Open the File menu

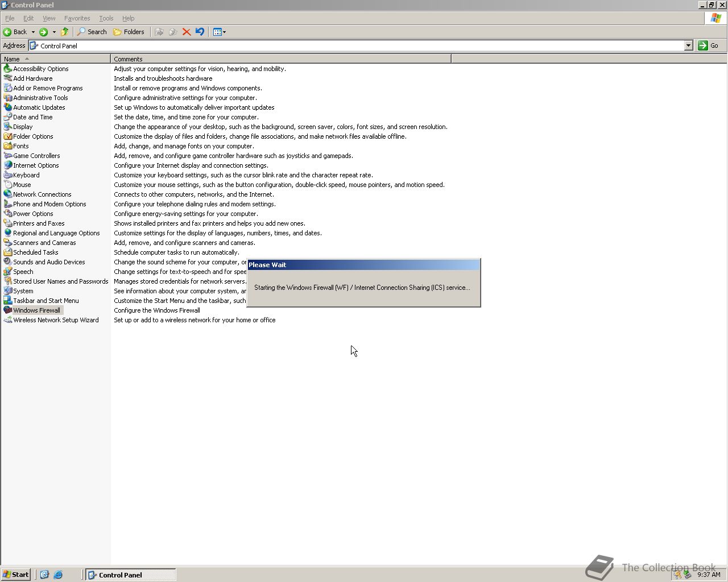(x=10, y=18)
